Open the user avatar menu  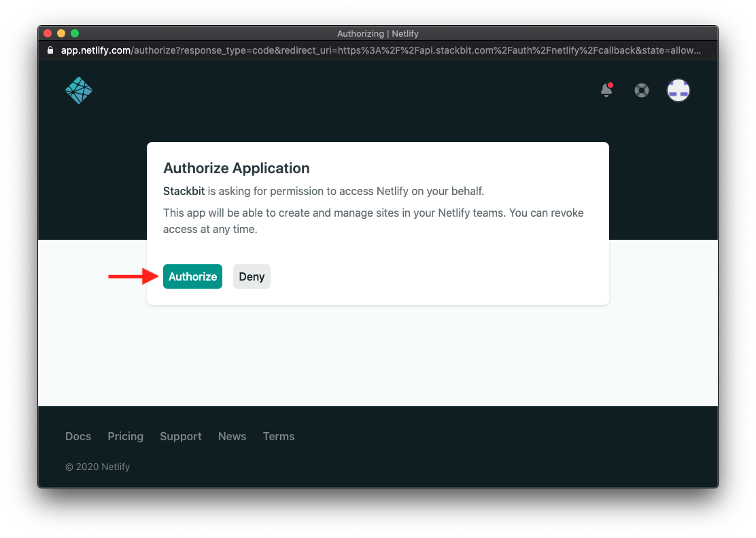coord(678,90)
